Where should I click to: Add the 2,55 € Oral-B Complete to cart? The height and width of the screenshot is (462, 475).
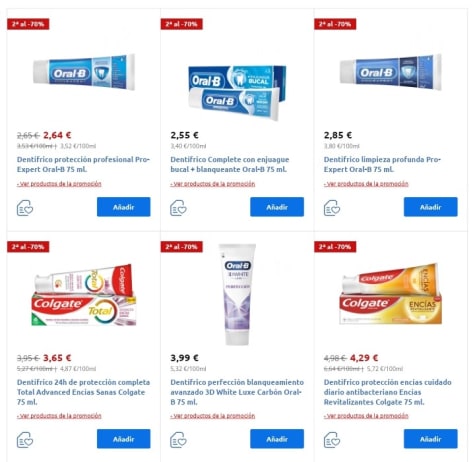pyautogui.click(x=277, y=207)
